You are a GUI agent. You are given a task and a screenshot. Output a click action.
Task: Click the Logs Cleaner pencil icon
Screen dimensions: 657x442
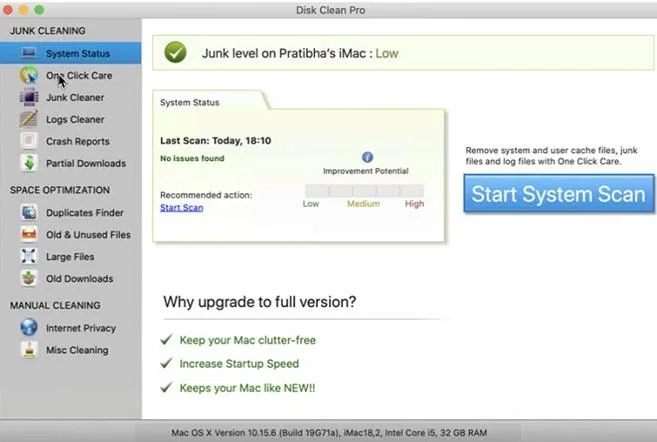click(x=29, y=119)
